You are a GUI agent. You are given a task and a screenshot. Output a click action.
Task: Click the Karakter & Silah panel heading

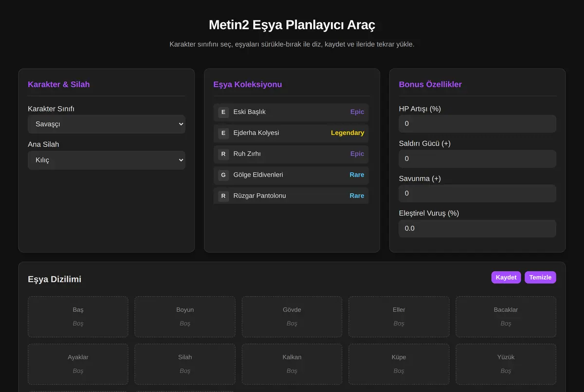click(x=59, y=84)
